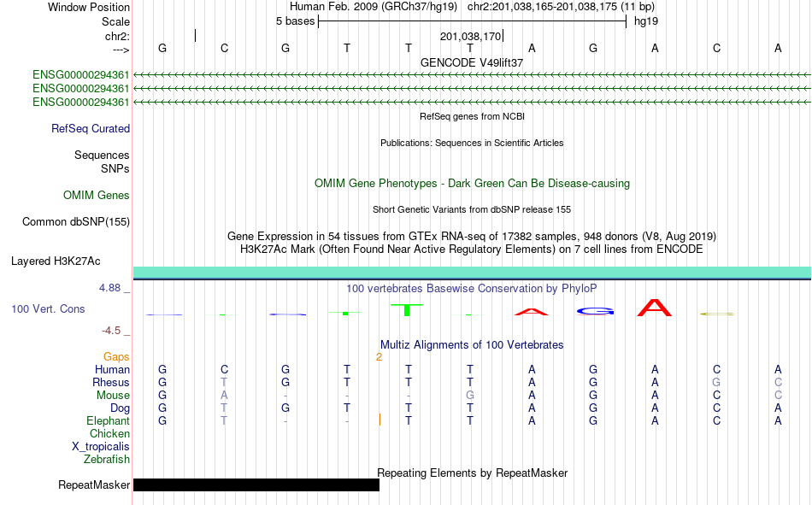Click the black RepeatMasker element block
This screenshot has width=812, height=505.
coord(256,484)
